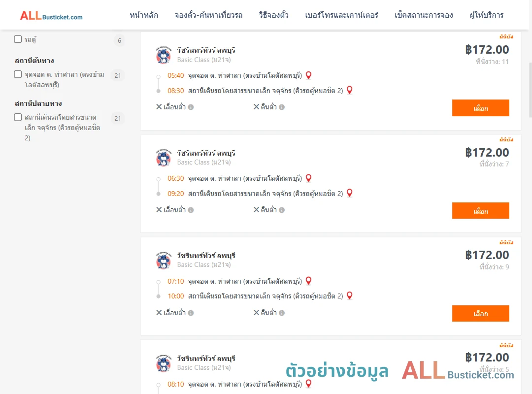
Task: Click มินิบัส label on the 05:40 card
Action: point(506,36)
